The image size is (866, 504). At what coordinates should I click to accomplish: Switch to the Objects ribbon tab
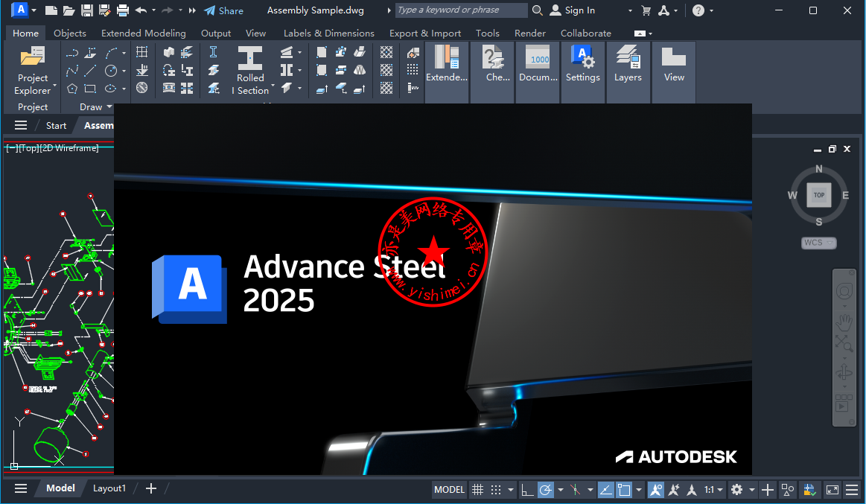[x=69, y=33]
